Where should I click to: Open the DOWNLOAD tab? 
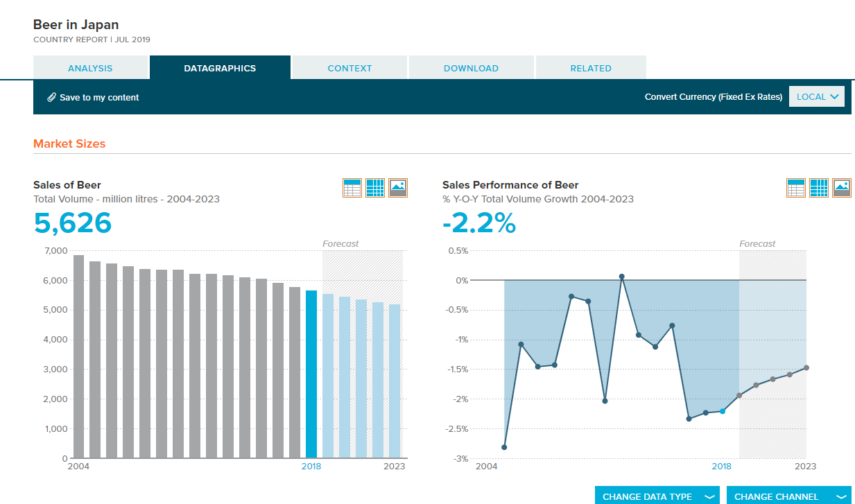[x=471, y=68]
